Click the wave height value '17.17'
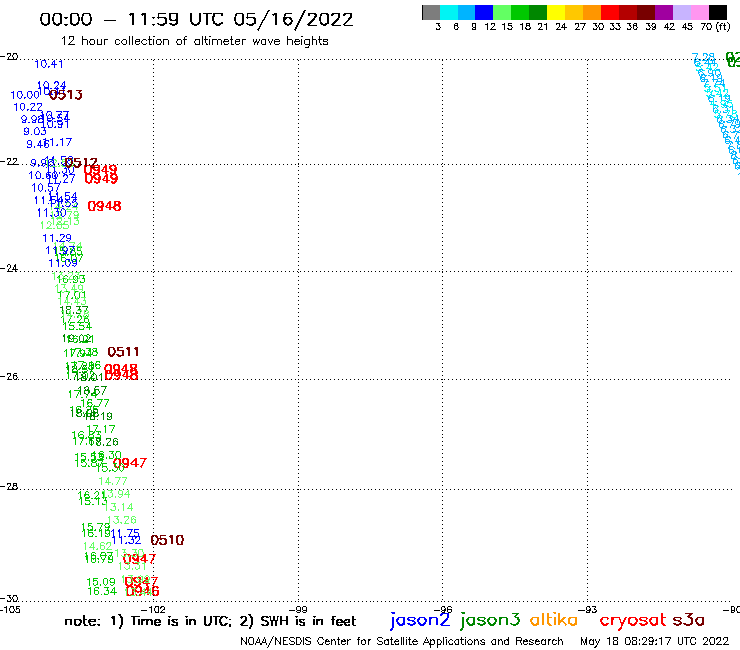Viewport: 740px width, 650px height. coord(101,429)
